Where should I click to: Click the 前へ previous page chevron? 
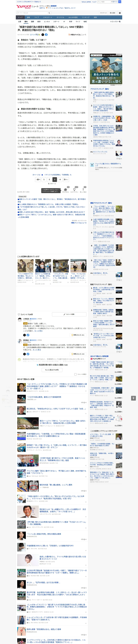coord(38,179)
